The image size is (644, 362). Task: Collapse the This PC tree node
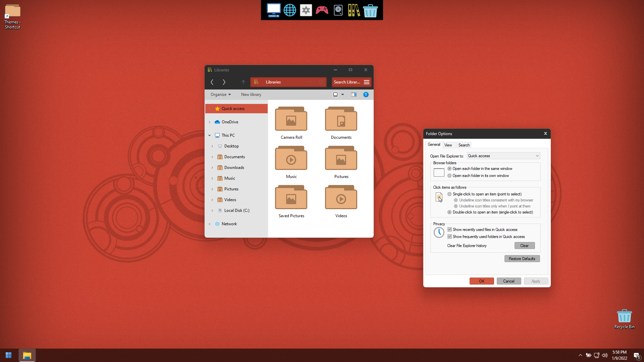210,135
